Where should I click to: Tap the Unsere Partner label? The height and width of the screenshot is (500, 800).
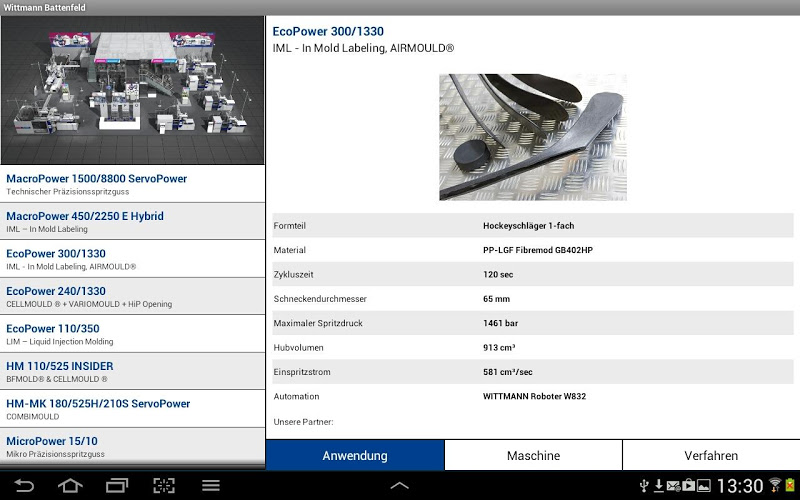(303, 422)
